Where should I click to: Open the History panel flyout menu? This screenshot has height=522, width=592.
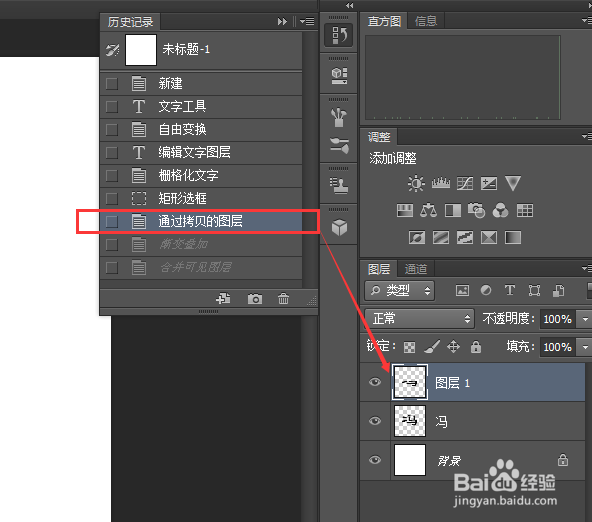coord(307,21)
